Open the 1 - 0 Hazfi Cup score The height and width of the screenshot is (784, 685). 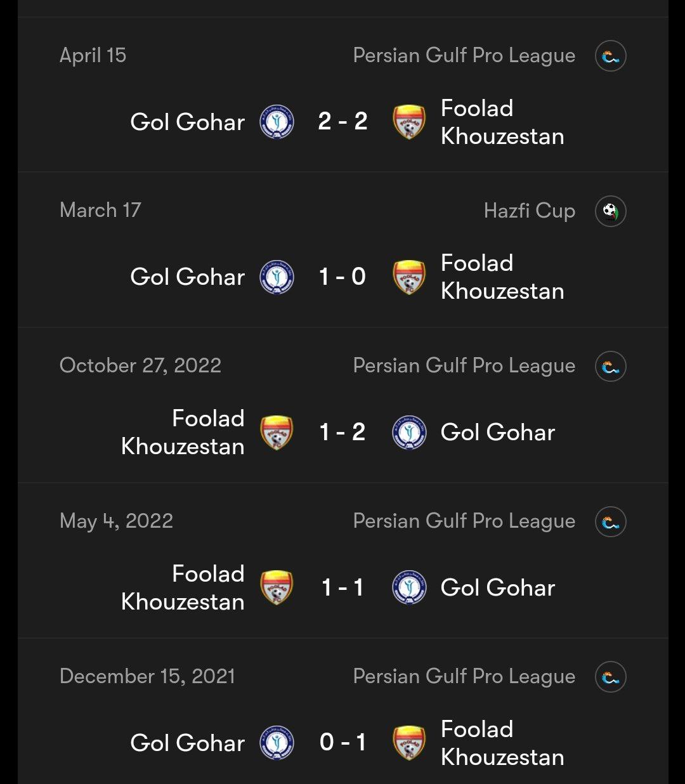coord(342,277)
